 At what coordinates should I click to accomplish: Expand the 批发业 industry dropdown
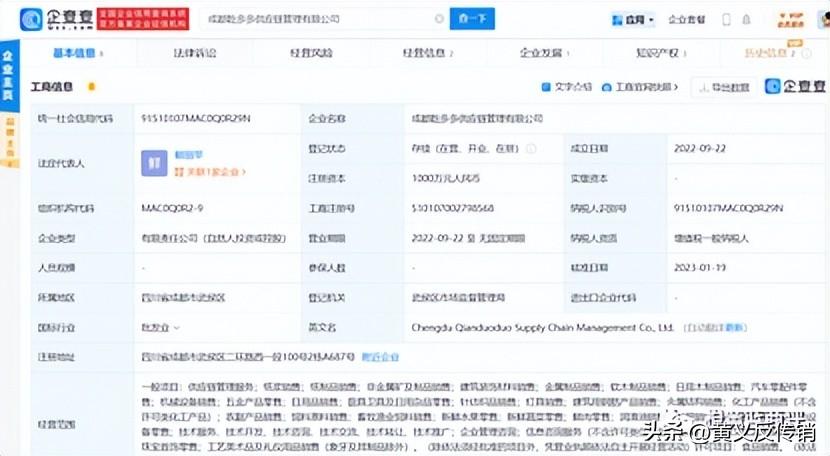click(x=160, y=328)
